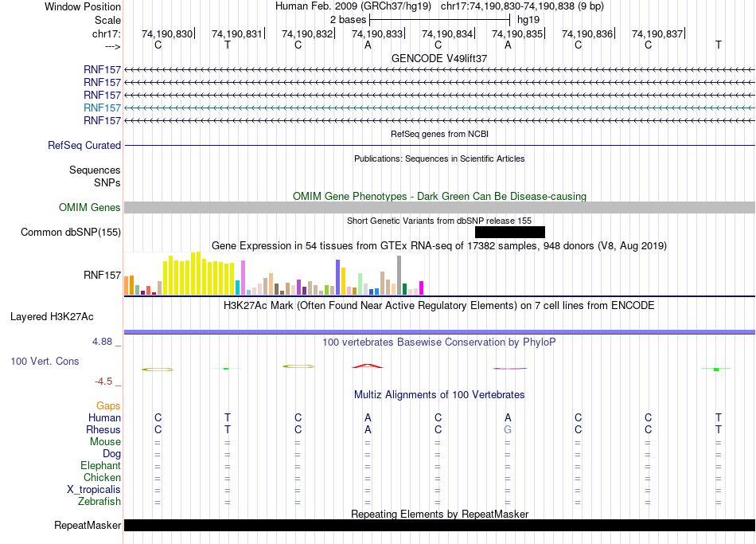The width and height of the screenshot is (756, 544).
Task: Select the Dog species label
Action: point(112,454)
